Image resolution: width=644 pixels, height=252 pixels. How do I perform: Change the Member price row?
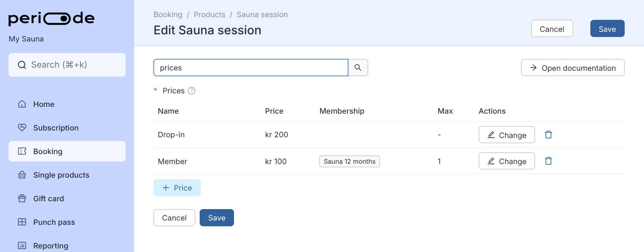(x=507, y=161)
